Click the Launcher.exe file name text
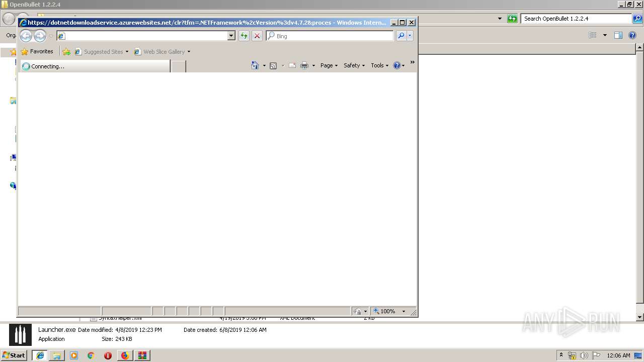 click(x=57, y=330)
